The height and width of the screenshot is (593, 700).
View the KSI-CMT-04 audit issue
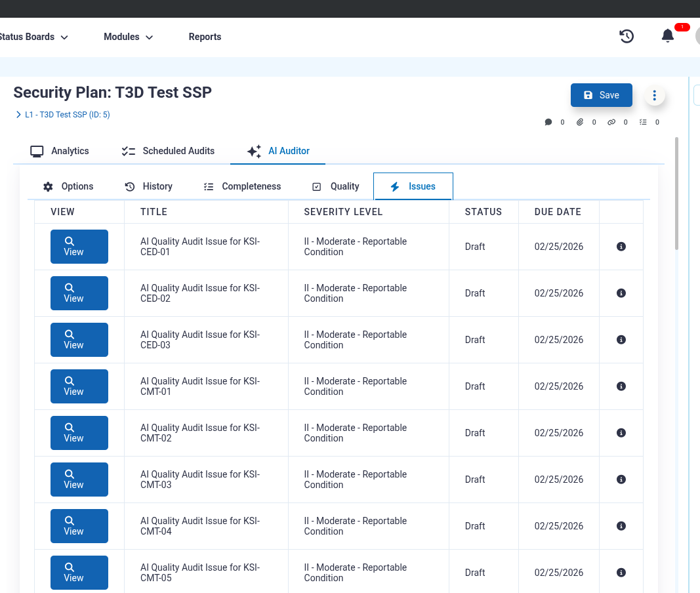79,526
